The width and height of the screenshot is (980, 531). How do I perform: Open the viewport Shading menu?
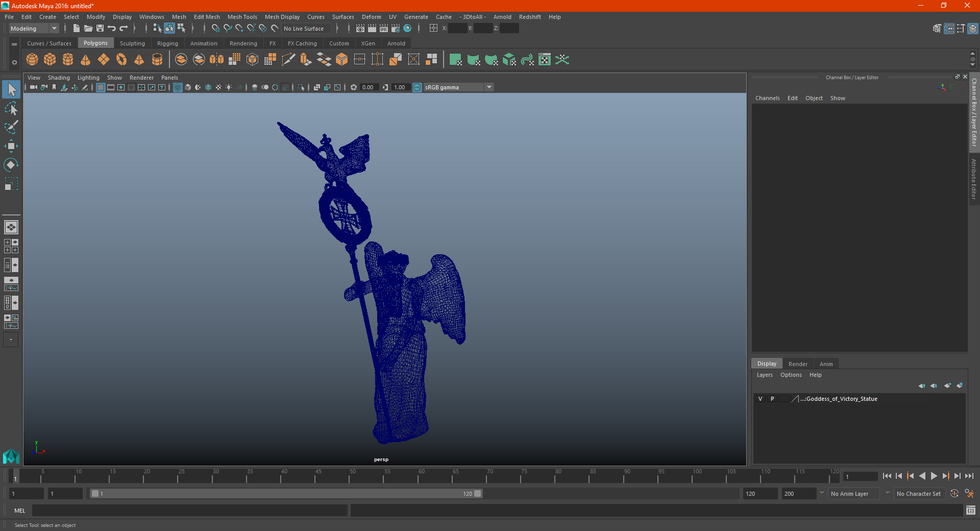59,78
